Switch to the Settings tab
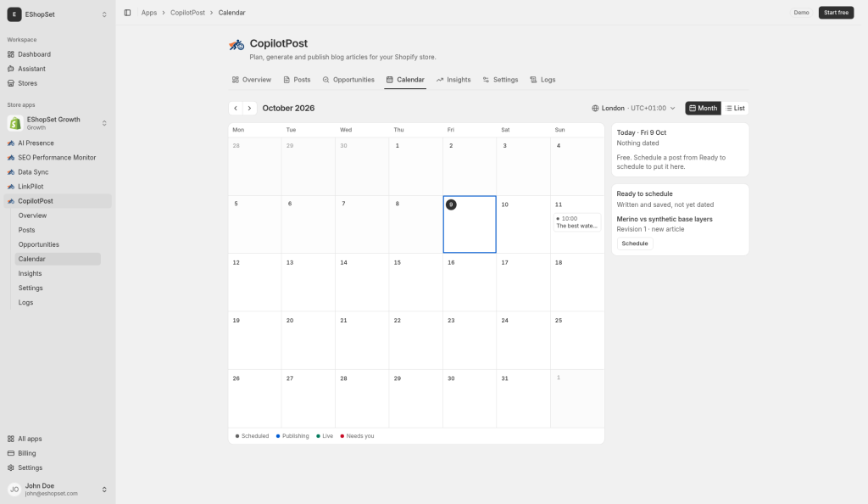Image resolution: width=868 pixels, height=504 pixels. pos(500,80)
